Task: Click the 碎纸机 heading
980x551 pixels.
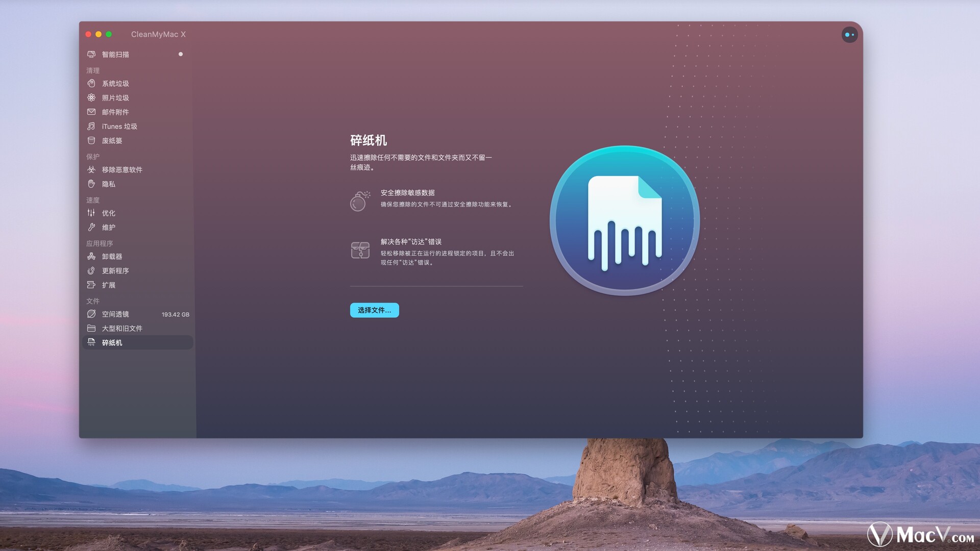Action: 369,140
